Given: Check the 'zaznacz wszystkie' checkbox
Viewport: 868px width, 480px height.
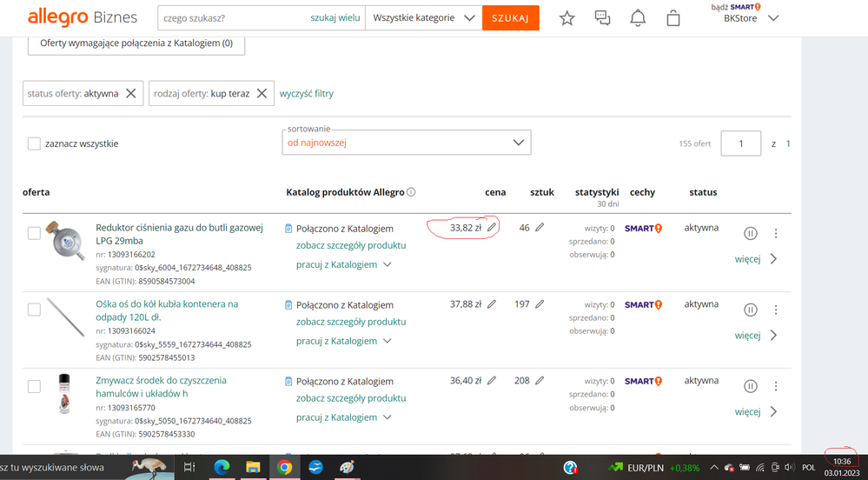Looking at the screenshot, I should click(x=34, y=143).
